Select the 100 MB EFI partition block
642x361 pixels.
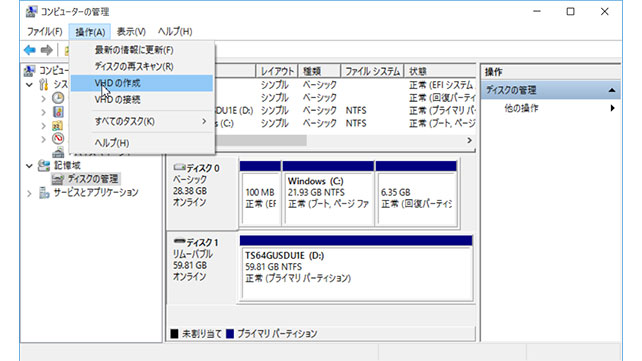click(x=260, y=193)
